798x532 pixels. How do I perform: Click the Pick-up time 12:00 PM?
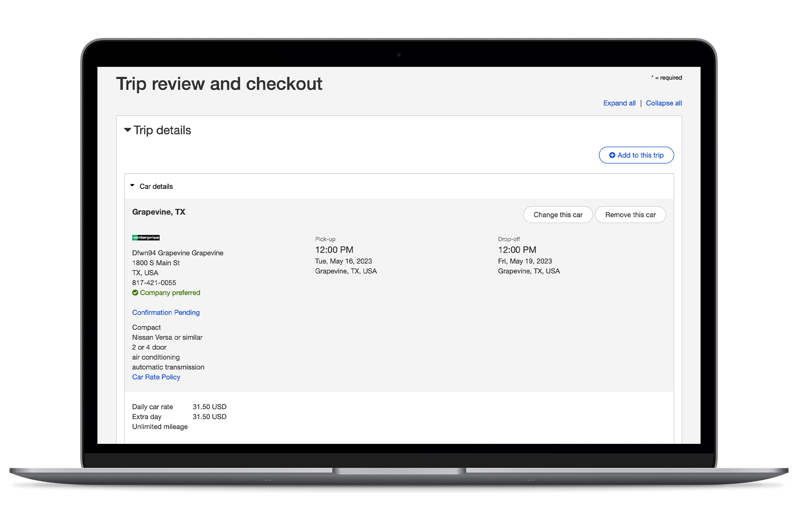click(x=334, y=250)
